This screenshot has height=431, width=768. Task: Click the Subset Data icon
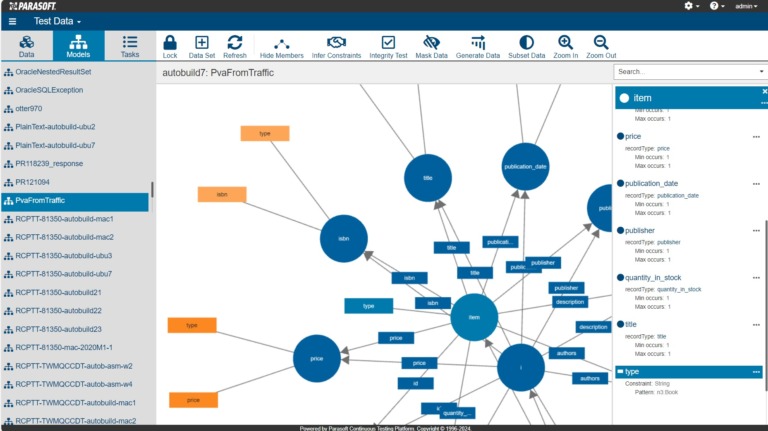tap(526, 43)
